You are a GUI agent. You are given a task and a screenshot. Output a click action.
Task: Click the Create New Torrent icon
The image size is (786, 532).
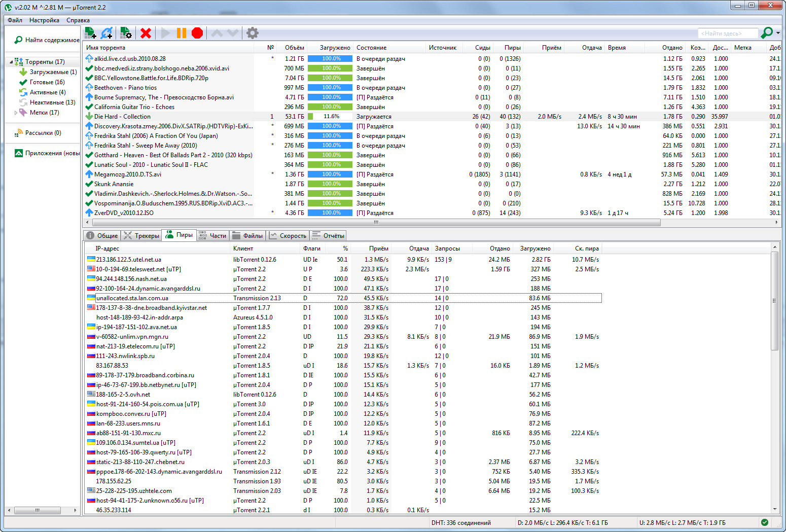(126, 33)
